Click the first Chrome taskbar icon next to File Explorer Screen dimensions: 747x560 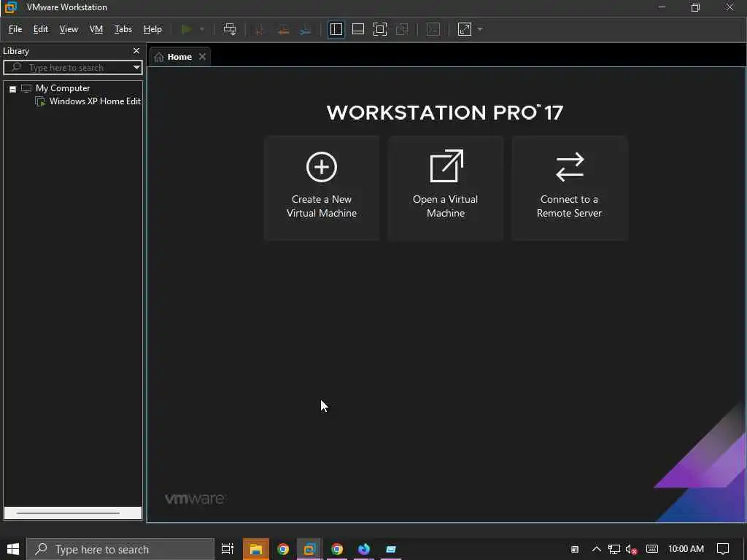tap(283, 549)
